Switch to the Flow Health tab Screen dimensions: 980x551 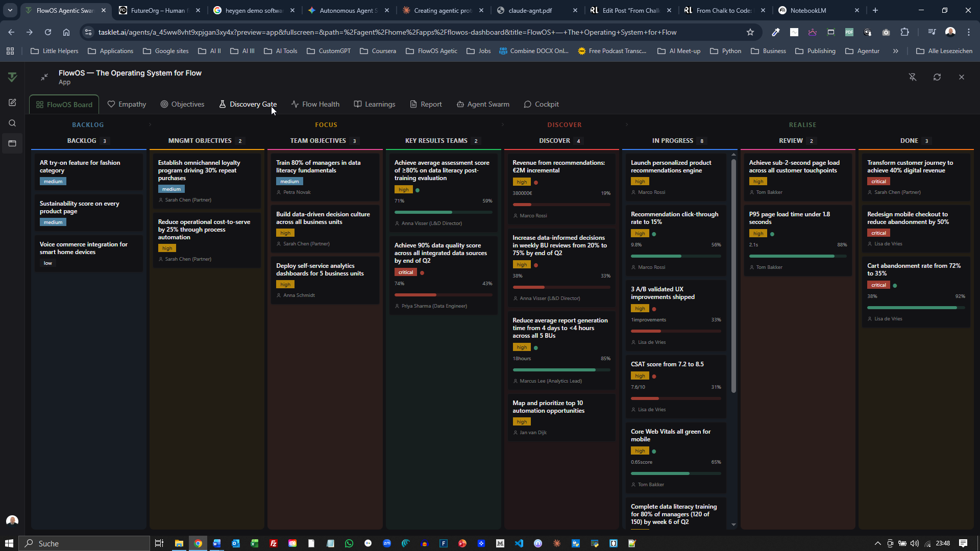pyautogui.click(x=315, y=104)
